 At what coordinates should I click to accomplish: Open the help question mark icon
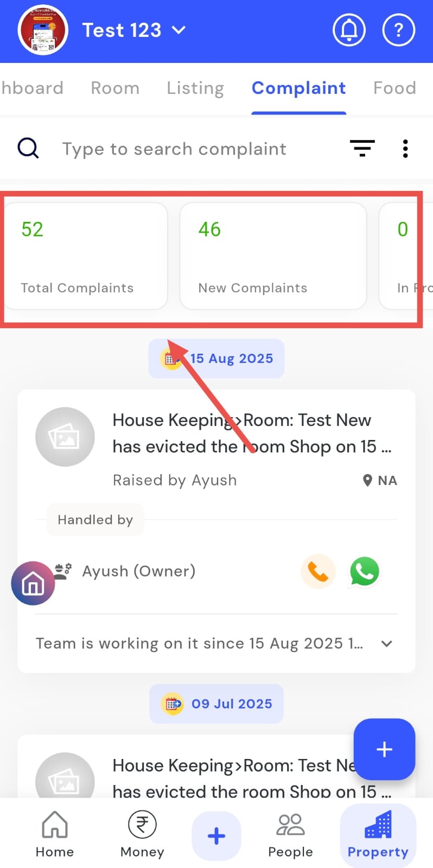(398, 30)
